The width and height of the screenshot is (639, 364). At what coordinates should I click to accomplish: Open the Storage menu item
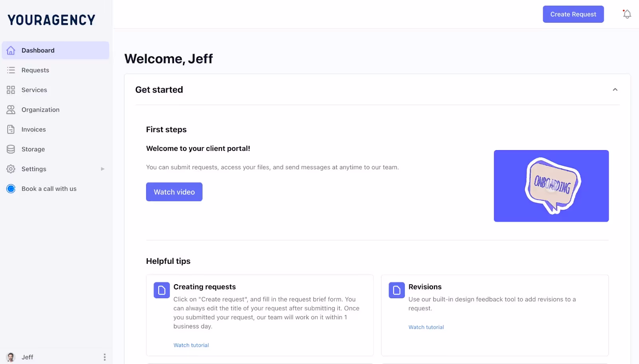pos(56,149)
